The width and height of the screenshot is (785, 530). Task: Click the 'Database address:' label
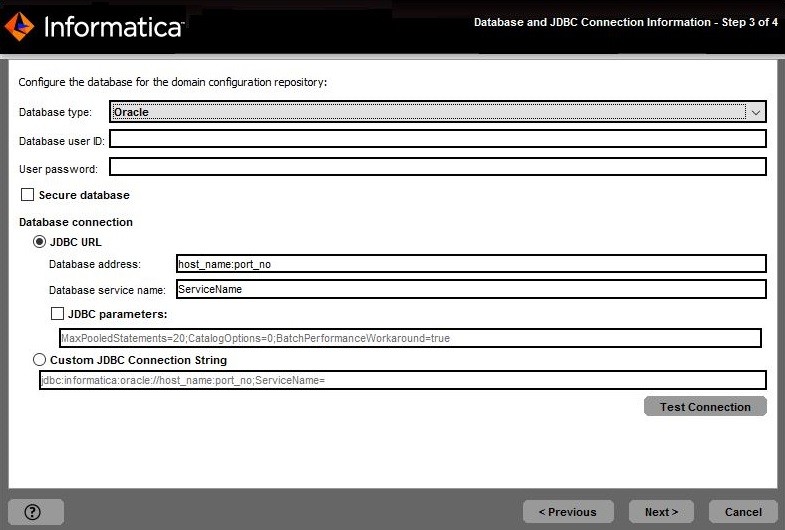point(95,264)
